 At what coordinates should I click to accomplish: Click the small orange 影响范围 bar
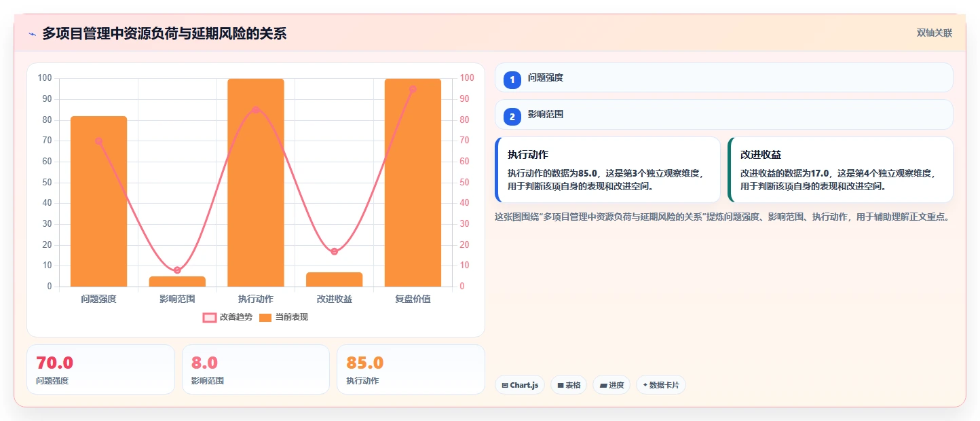(177, 281)
